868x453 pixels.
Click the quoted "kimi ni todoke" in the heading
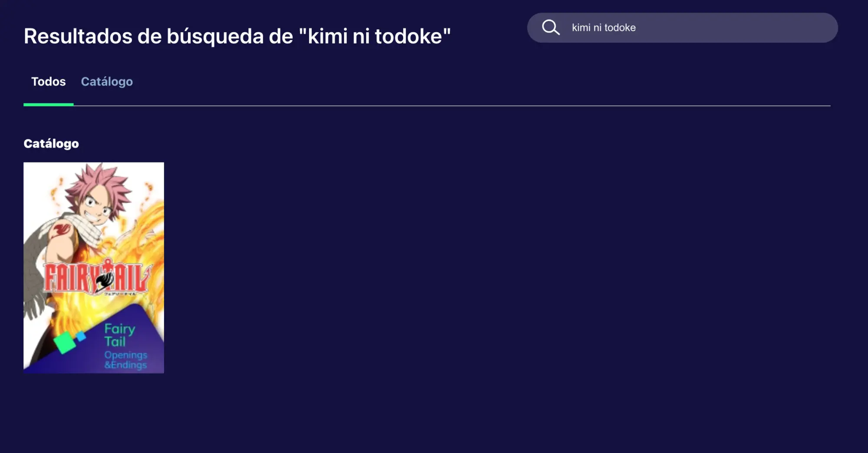coord(375,36)
